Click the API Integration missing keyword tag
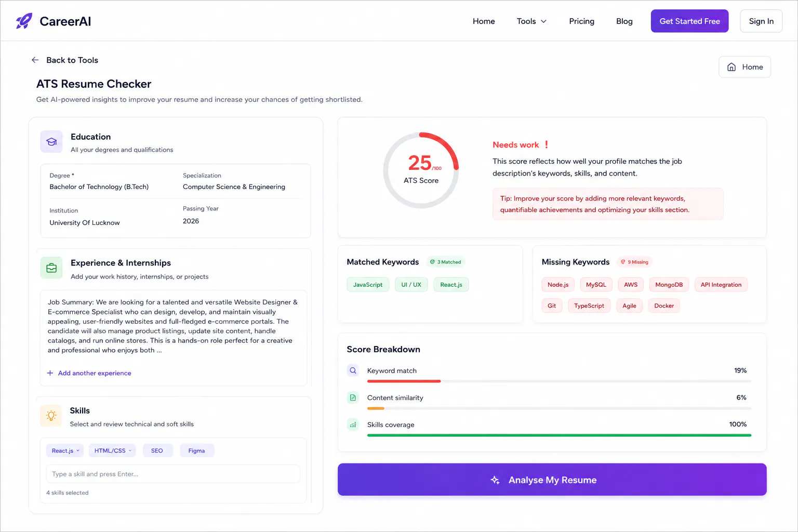798x532 pixels. 721,285
